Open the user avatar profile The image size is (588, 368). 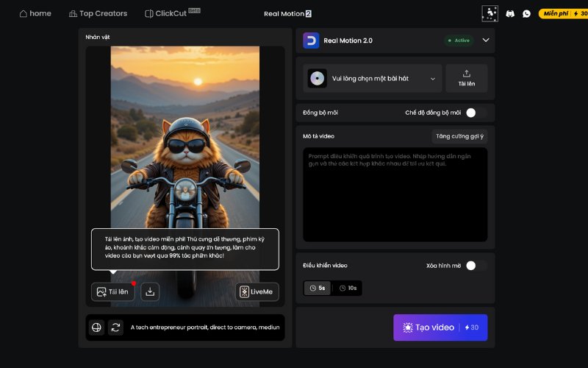[490, 13]
